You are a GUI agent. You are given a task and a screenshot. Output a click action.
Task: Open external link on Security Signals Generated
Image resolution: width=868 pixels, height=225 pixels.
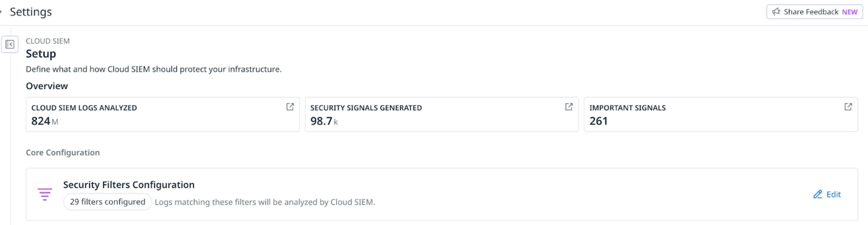569,107
